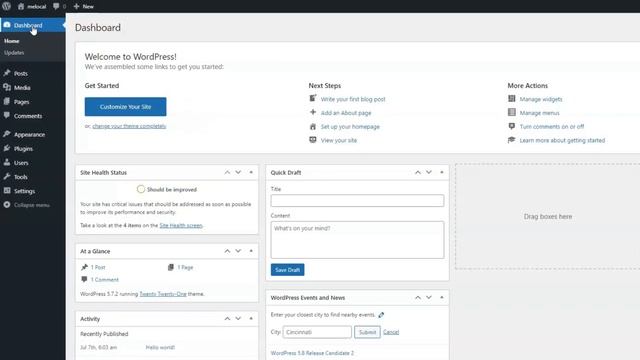Open Hello world! post link
This screenshot has height=360, width=640.
coord(160,347)
